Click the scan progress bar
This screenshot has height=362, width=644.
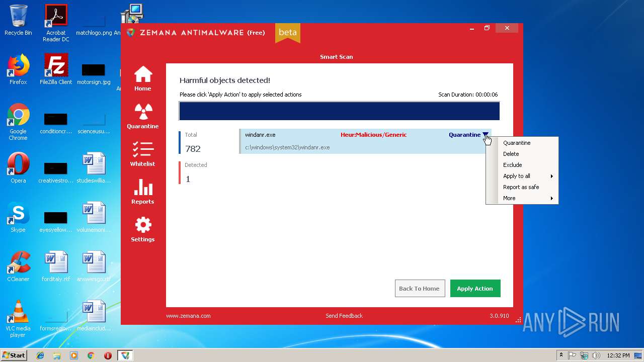tap(339, 111)
